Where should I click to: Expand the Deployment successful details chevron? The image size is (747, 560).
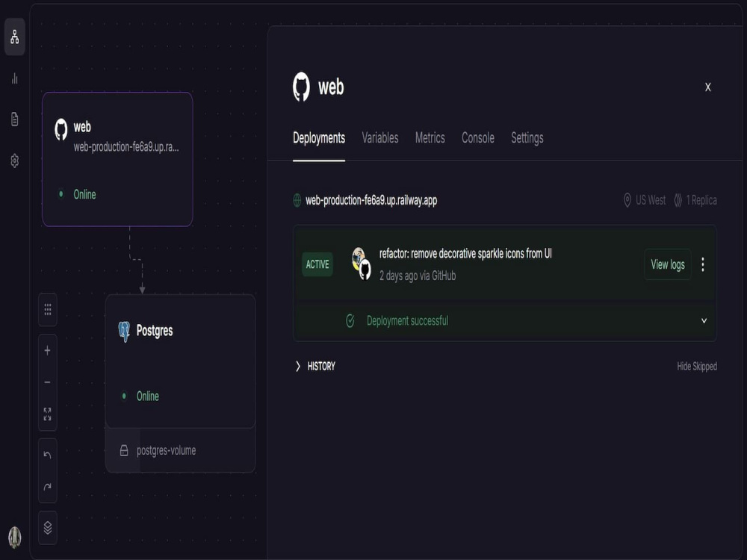tap(704, 321)
